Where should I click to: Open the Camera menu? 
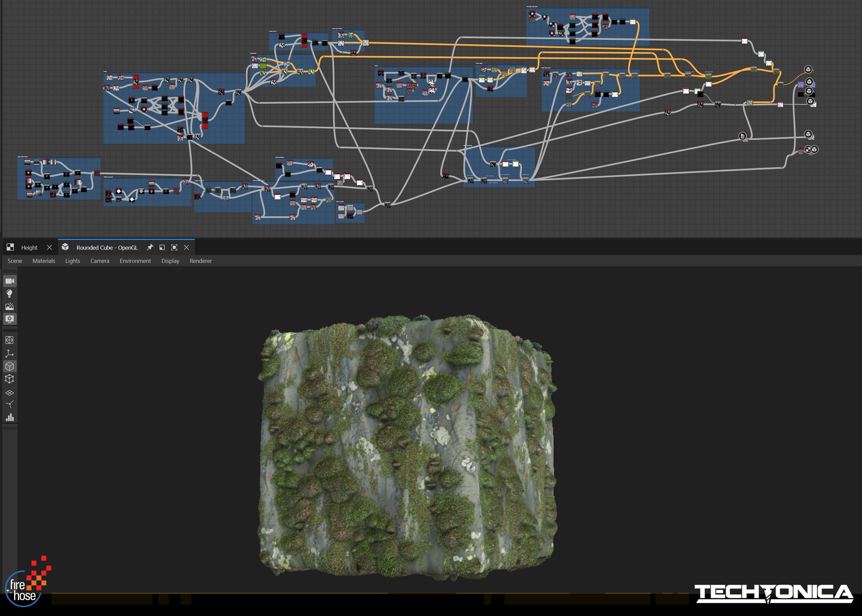(100, 261)
